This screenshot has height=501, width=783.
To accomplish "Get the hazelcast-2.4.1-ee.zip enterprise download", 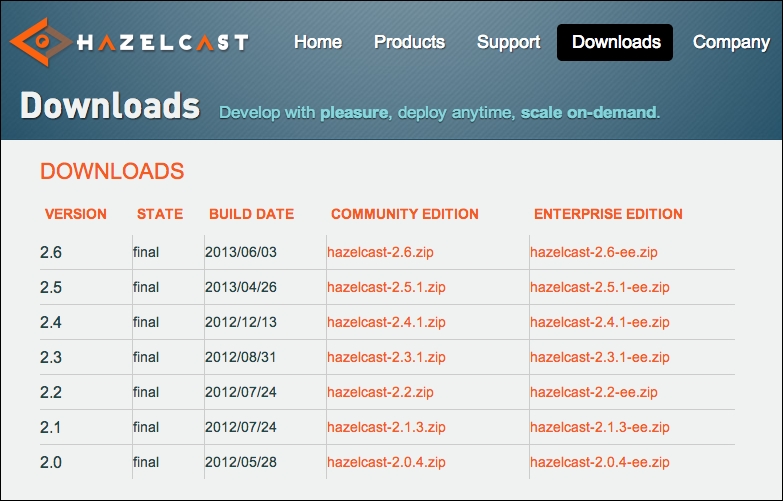I will click(x=600, y=322).
